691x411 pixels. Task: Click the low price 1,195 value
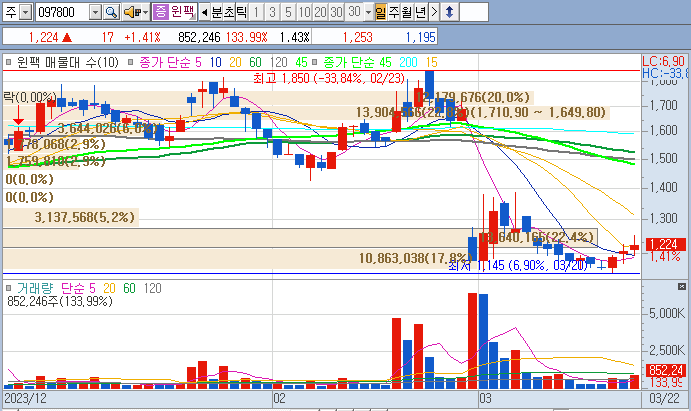[x=420, y=37]
